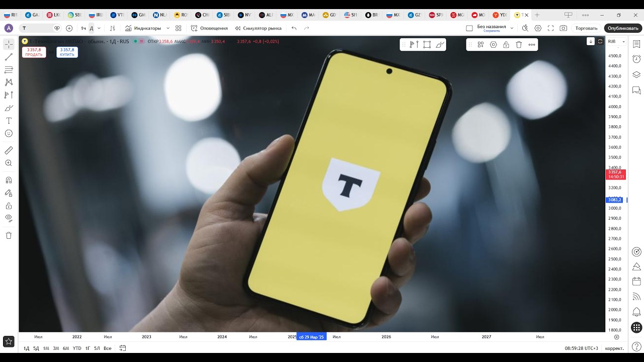Open drawing templates in floating toolbar
644x362 pixels.
tap(480, 45)
